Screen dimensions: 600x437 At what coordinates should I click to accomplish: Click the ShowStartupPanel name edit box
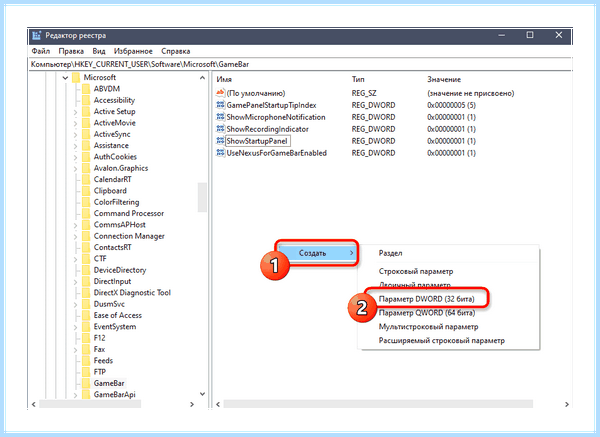click(x=257, y=141)
